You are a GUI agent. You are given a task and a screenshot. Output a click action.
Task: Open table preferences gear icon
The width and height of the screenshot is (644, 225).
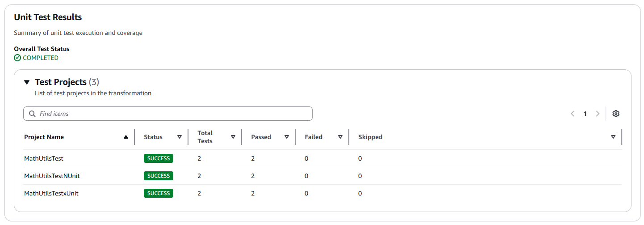click(616, 114)
